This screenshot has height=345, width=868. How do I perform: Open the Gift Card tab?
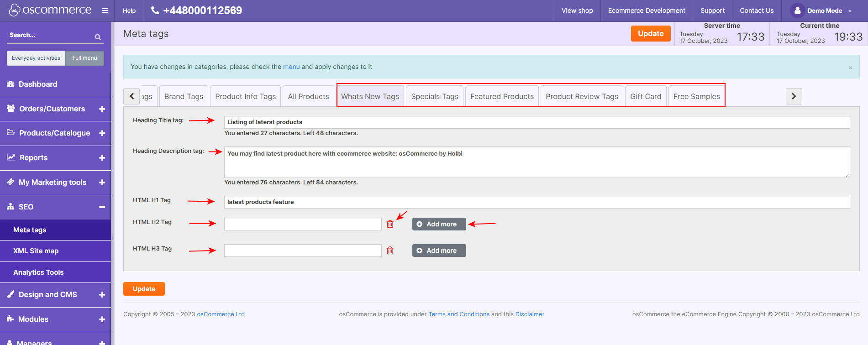[646, 96]
